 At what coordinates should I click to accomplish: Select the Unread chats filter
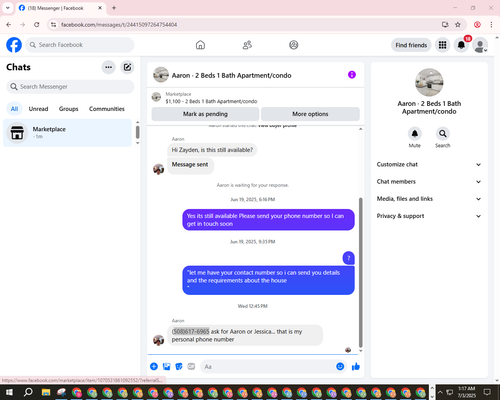[38, 109]
